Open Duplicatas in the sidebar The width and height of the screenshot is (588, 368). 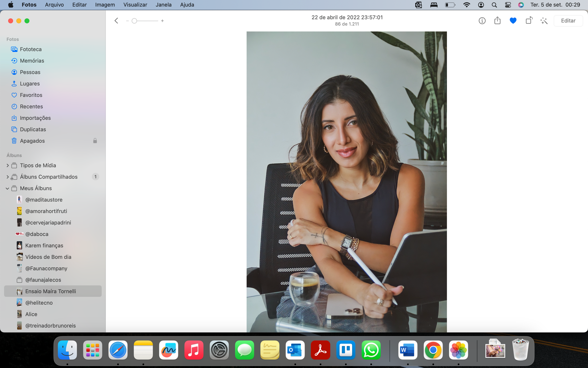[53, 129]
